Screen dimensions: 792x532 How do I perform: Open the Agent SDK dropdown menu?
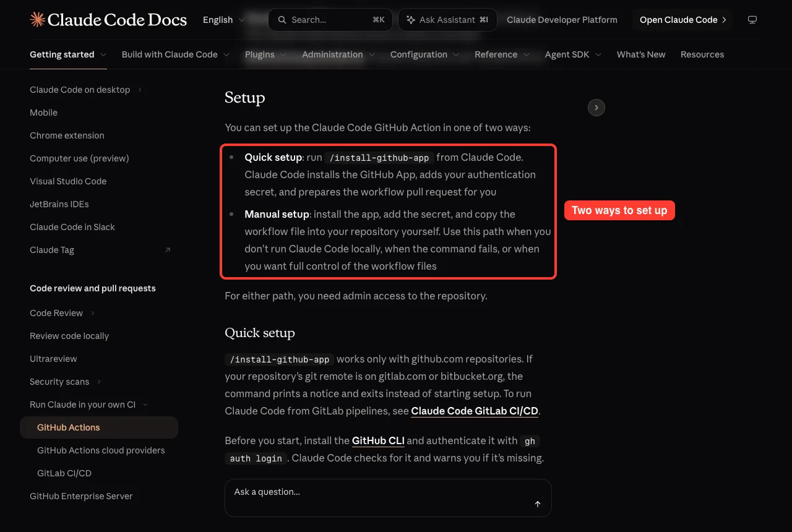pos(574,54)
